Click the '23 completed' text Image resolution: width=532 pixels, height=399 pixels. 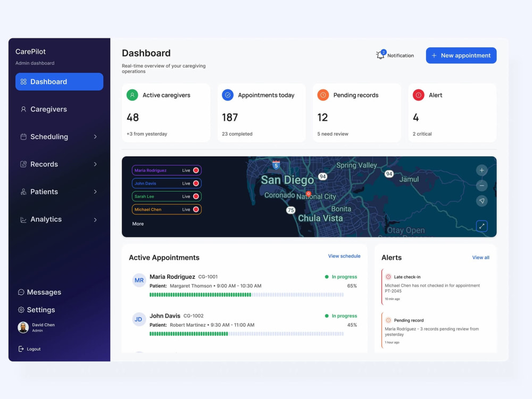[x=237, y=134]
